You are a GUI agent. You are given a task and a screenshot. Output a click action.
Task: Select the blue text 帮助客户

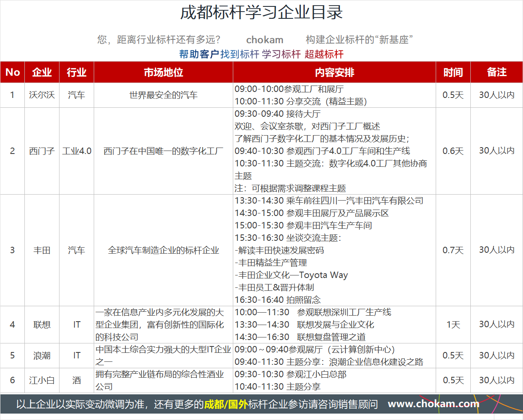[199, 54]
